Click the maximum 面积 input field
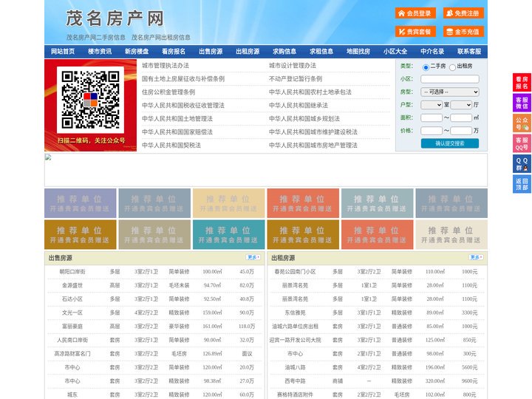 click(461, 117)
